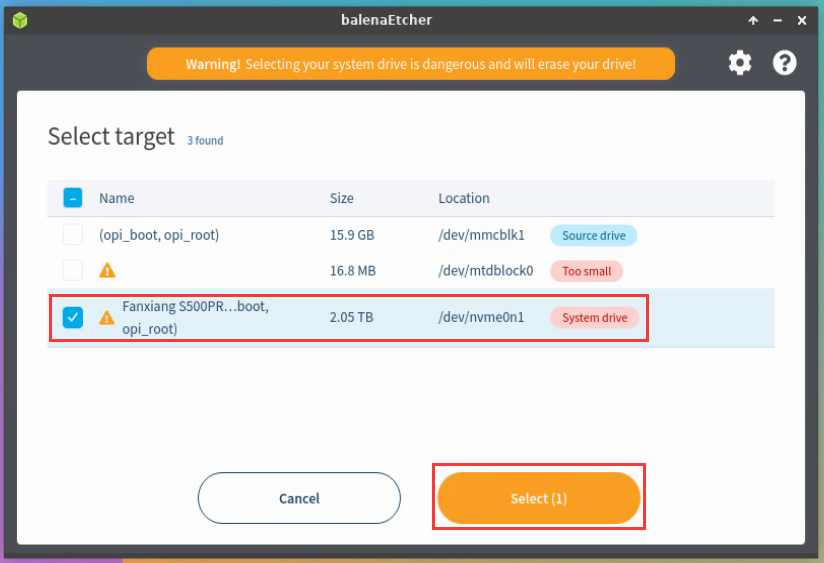This screenshot has height=563, width=824.
Task: Click the 2.05 TB size value
Action: [x=352, y=318]
